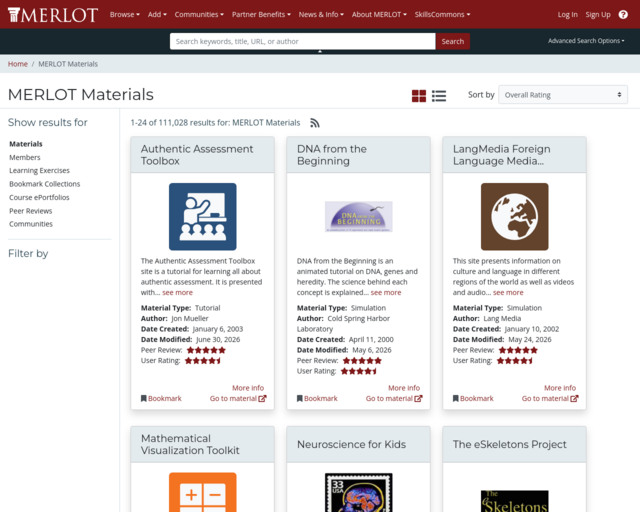
Task: Open More info for LangMedia
Action: click(560, 388)
